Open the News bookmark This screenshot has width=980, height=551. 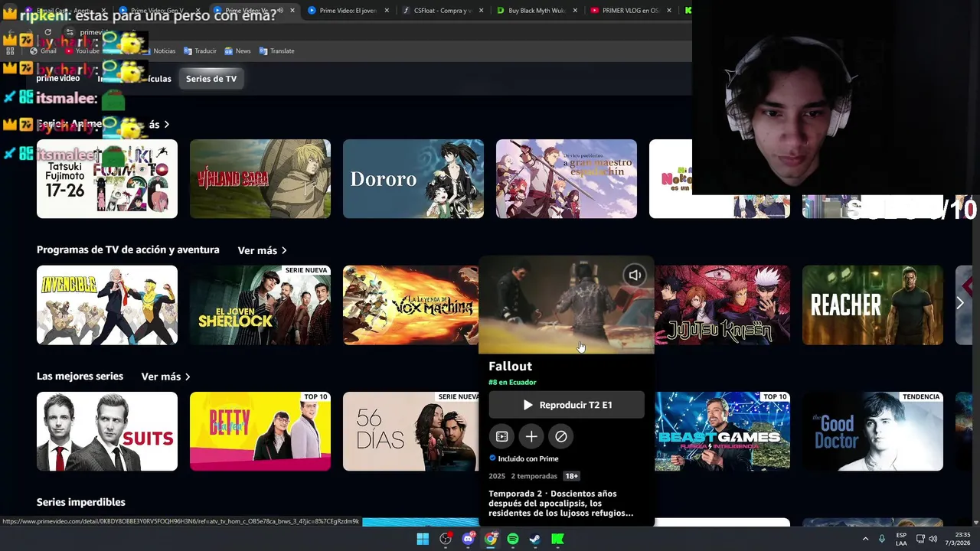click(237, 51)
